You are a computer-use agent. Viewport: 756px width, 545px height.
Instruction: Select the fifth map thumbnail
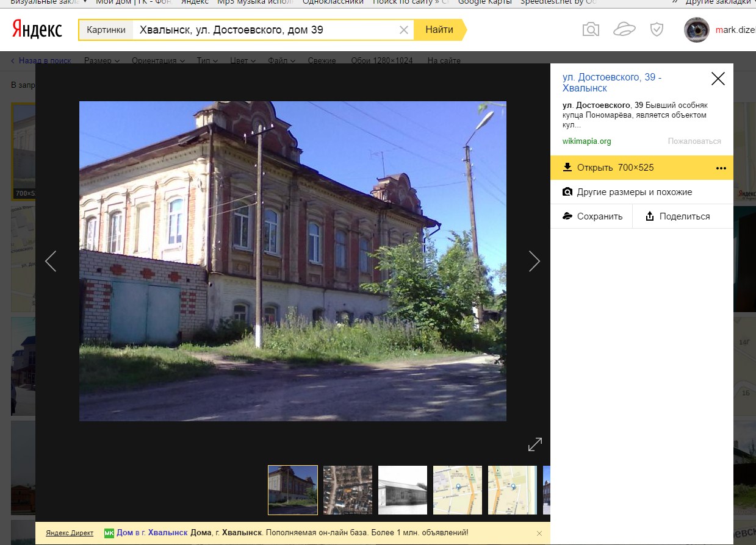(x=513, y=490)
